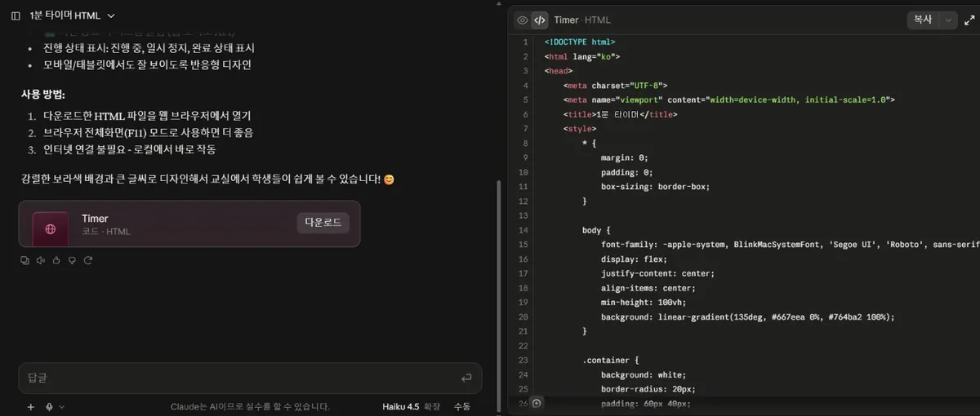Click the '브라우저 전체화면(F11)' list item
The height and width of the screenshot is (416, 980).
(x=148, y=132)
